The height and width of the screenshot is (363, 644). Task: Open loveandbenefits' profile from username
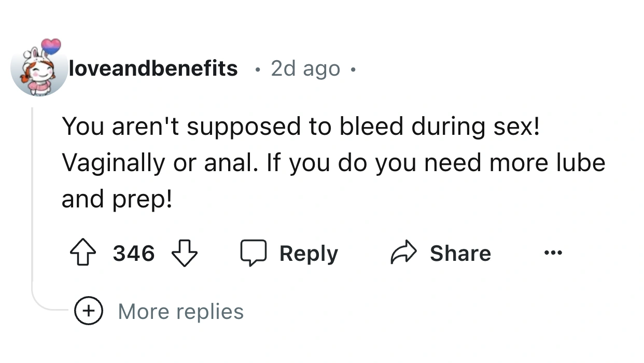pos(153,68)
